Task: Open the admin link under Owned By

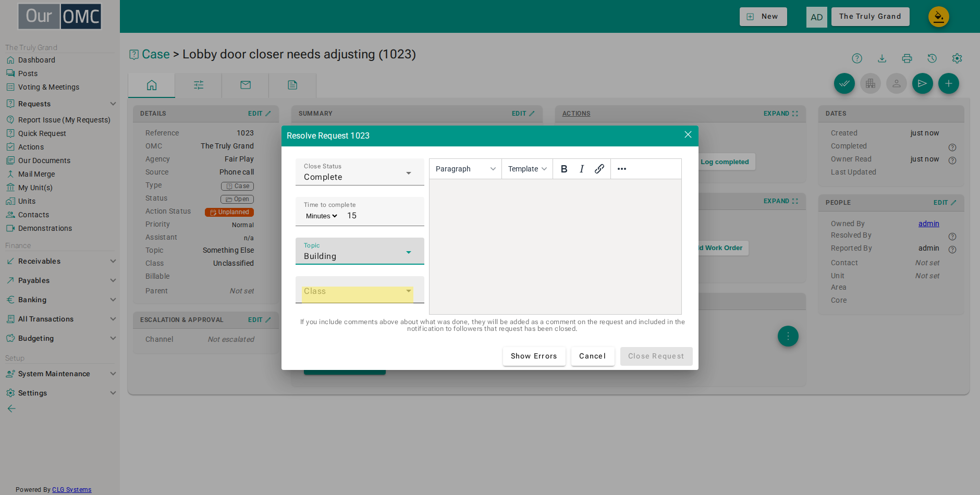Action: [x=928, y=224]
